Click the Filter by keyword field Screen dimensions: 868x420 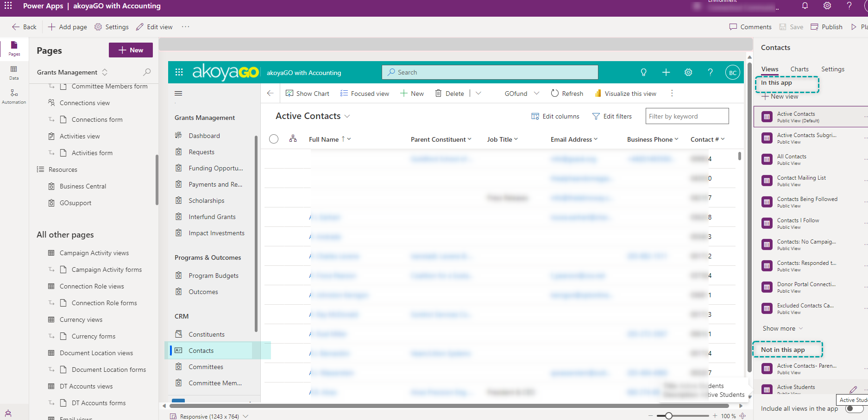click(x=687, y=116)
